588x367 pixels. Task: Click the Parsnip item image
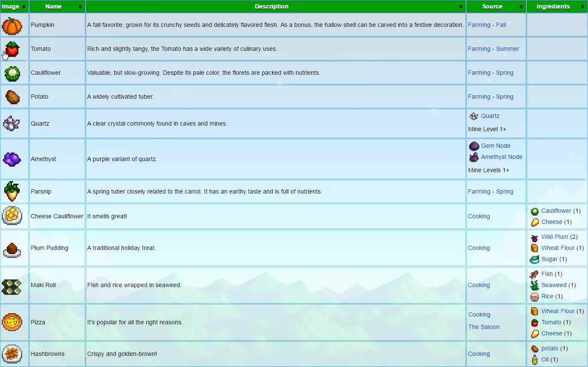[x=12, y=191]
